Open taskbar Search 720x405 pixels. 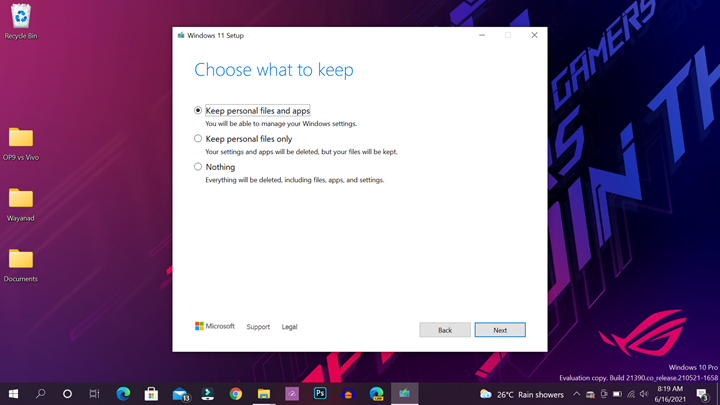point(40,394)
